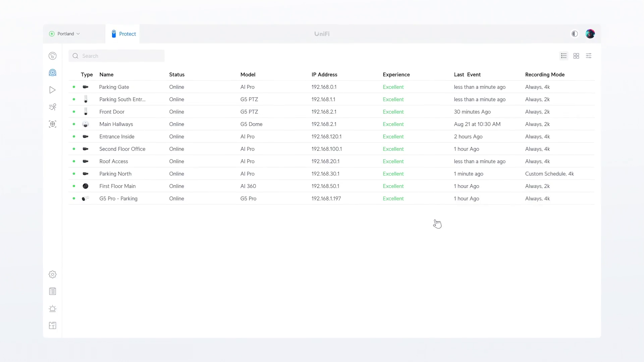Sort by the Name column header

pos(106,74)
